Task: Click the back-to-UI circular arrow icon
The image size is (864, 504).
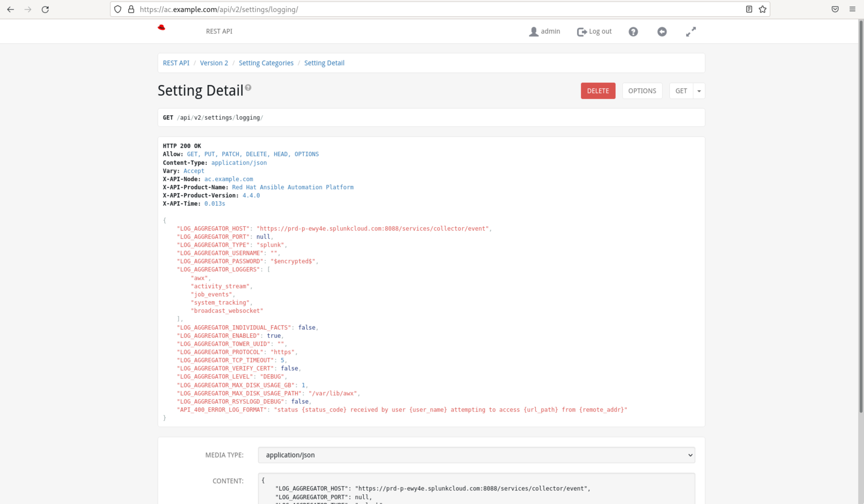Action: pyautogui.click(x=662, y=31)
